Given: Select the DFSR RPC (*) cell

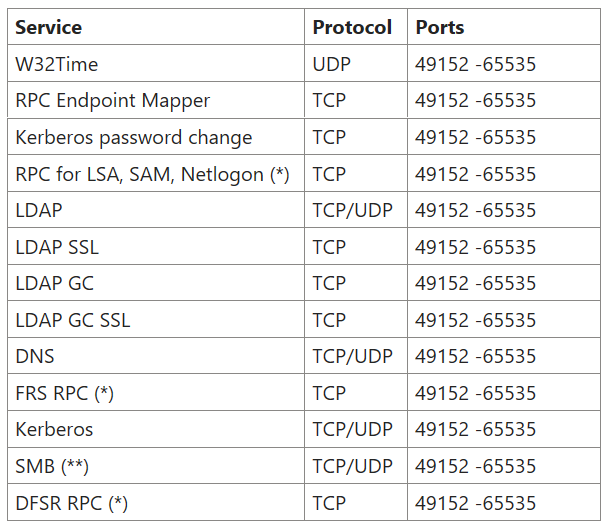Looking at the screenshot, I should point(156,503).
